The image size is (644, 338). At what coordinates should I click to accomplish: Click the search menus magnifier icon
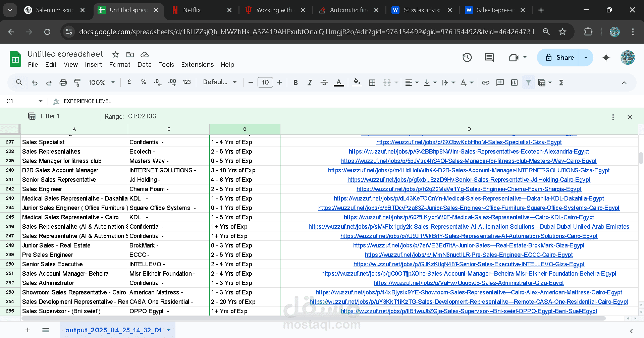(x=19, y=82)
